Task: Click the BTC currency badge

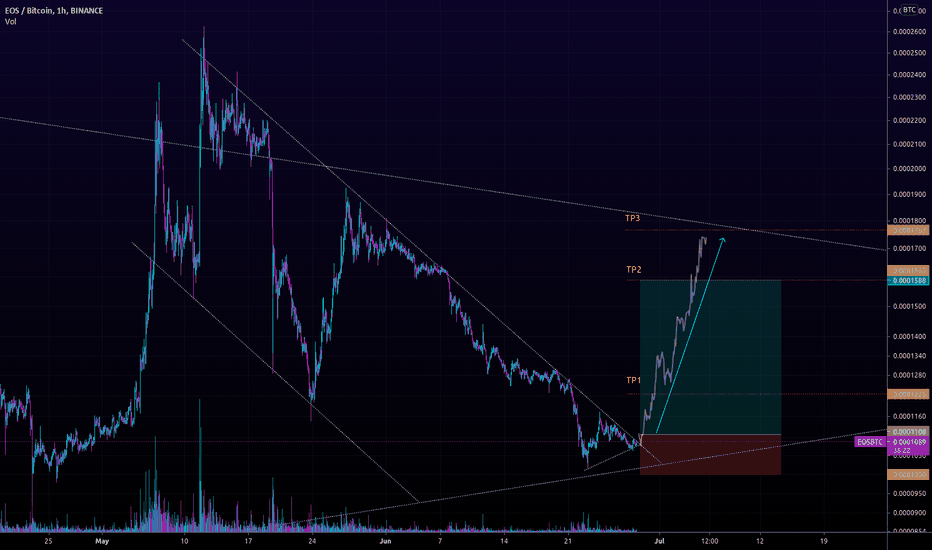Action: pos(909,10)
